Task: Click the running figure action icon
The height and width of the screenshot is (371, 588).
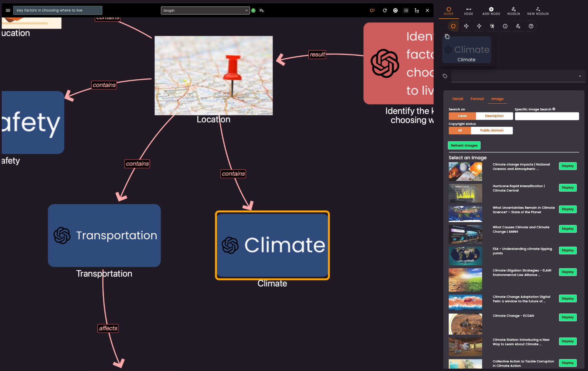Action: pos(492,26)
